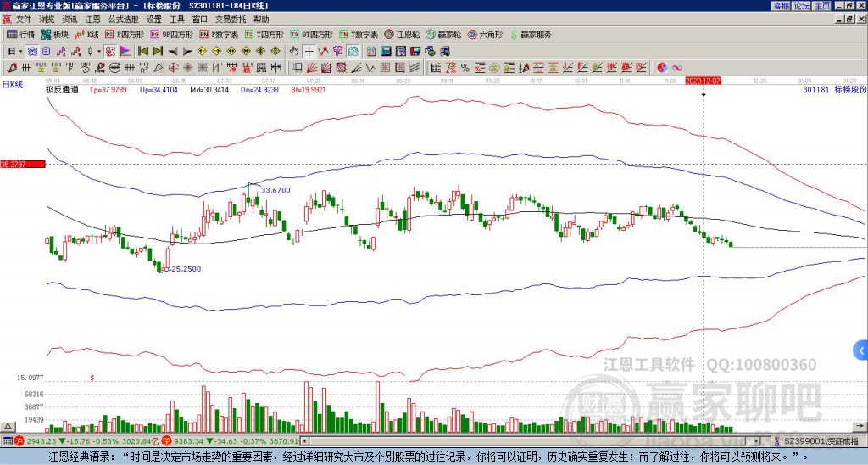Open the P数字表 tool
This screenshot has height=465, width=868.
click(x=219, y=34)
